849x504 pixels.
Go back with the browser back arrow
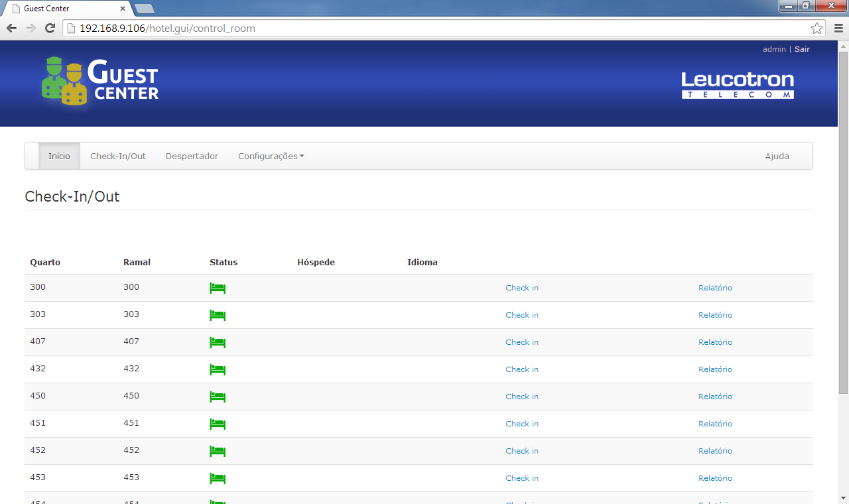[11, 29]
